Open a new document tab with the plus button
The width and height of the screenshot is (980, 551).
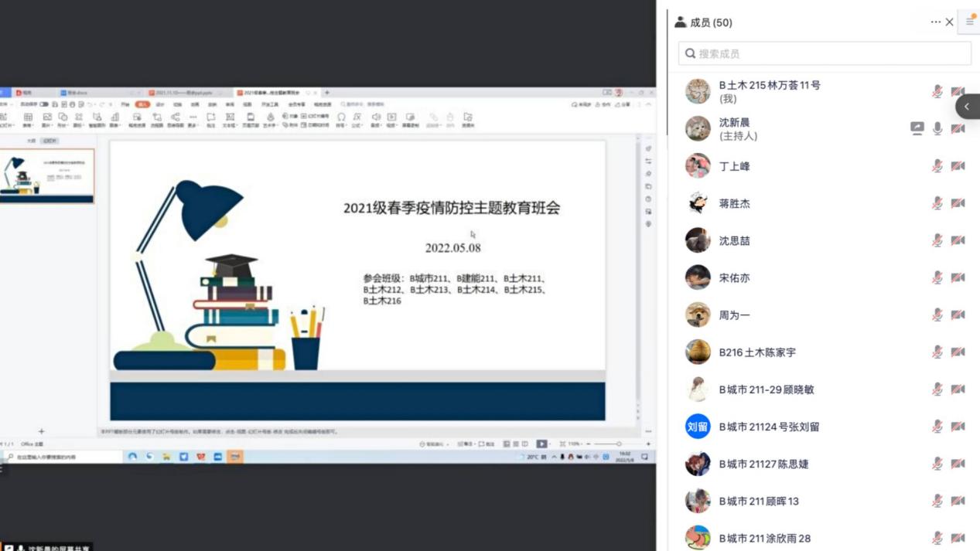pyautogui.click(x=327, y=93)
